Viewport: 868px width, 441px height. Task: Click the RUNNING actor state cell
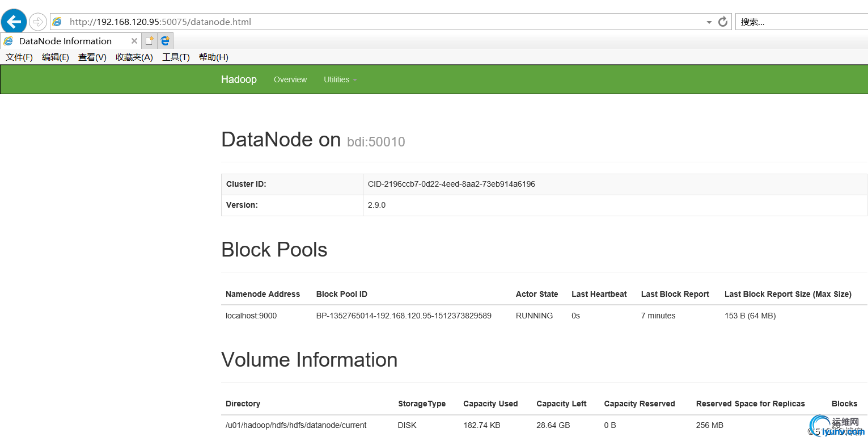(x=534, y=316)
